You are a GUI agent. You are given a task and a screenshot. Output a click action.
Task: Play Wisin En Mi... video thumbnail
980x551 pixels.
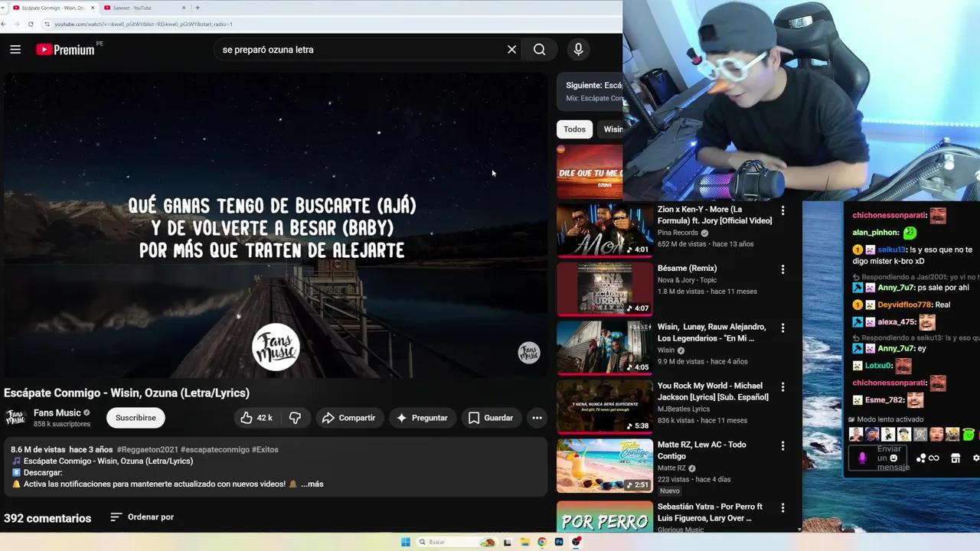(605, 348)
